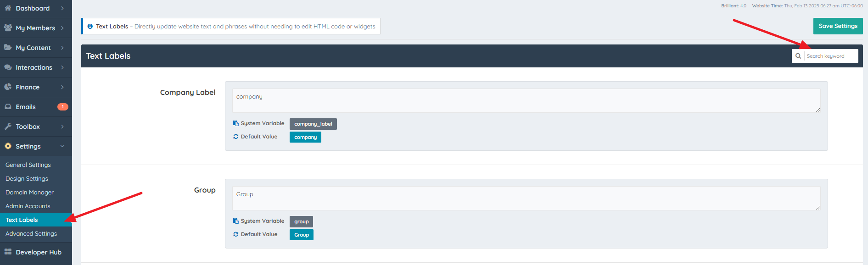Click copy icon next to group System Variable
This screenshot has width=868, height=265.
236,221
